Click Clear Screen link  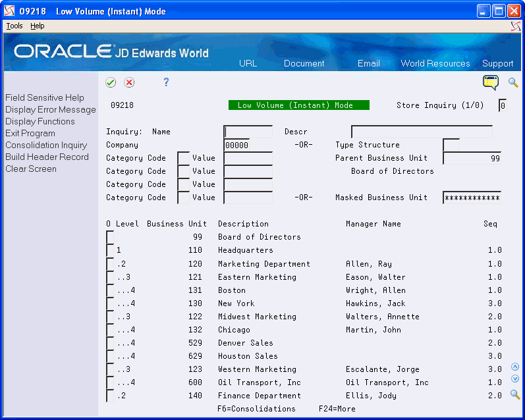31,169
